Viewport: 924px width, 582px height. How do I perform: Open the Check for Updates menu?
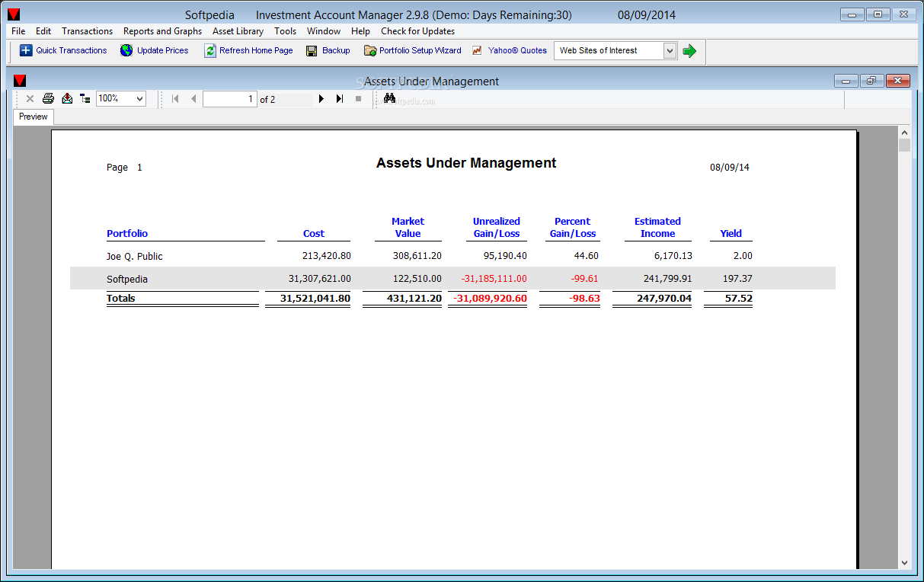pyautogui.click(x=417, y=31)
